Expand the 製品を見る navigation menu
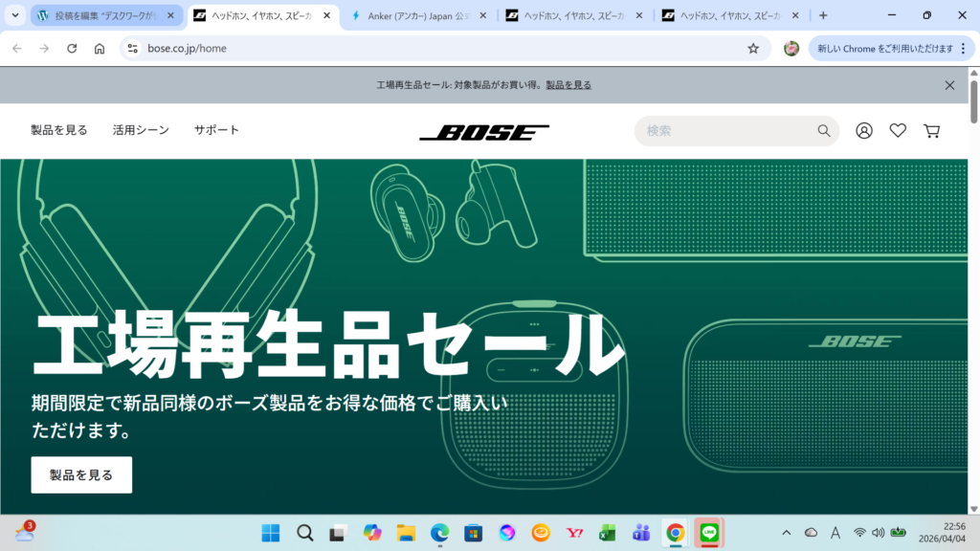 (x=59, y=130)
